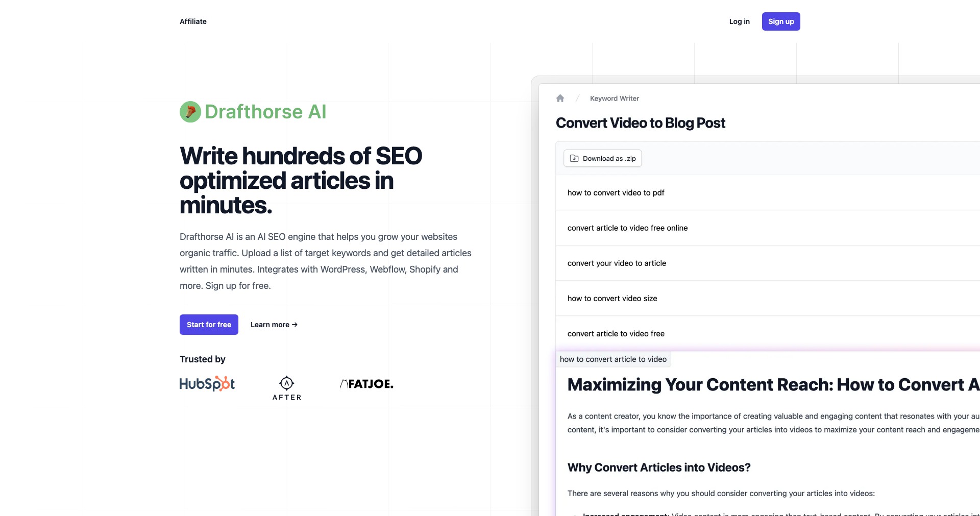The image size is (980, 516).
Task: Click the HubSpot logo
Action: click(207, 384)
